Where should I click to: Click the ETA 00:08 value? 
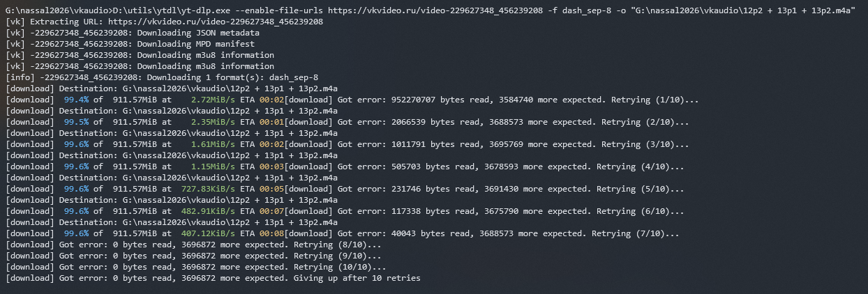coord(262,233)
